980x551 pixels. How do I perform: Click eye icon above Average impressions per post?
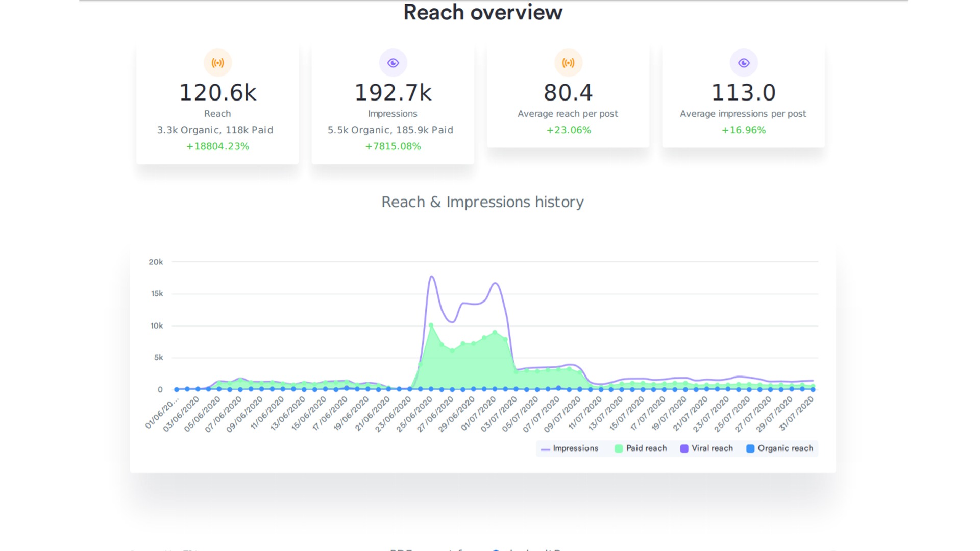(744, 63)
